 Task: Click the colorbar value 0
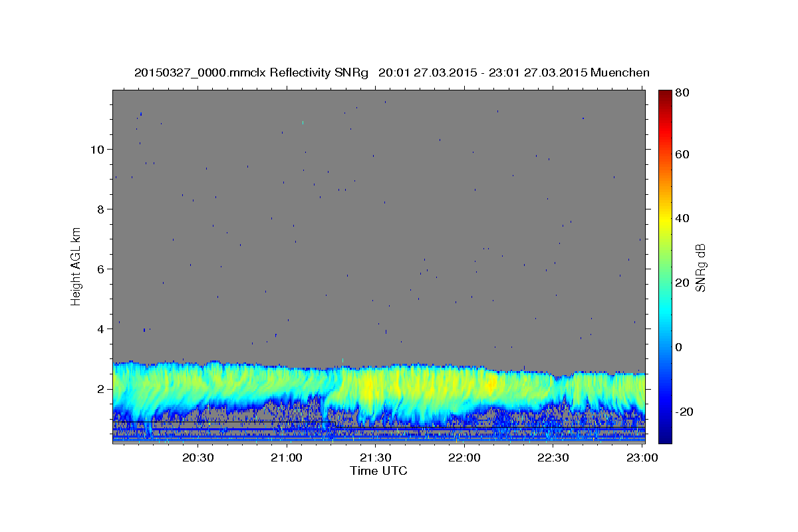coord(679,347)
